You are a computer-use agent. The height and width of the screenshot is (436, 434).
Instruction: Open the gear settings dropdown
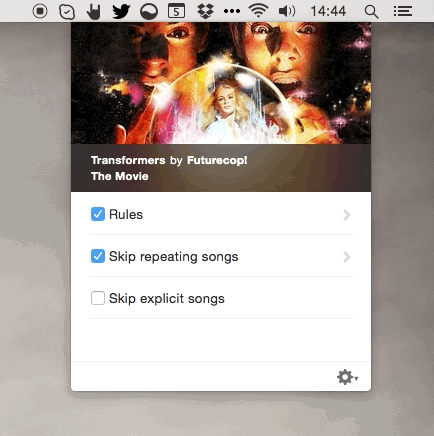[347, 377]
